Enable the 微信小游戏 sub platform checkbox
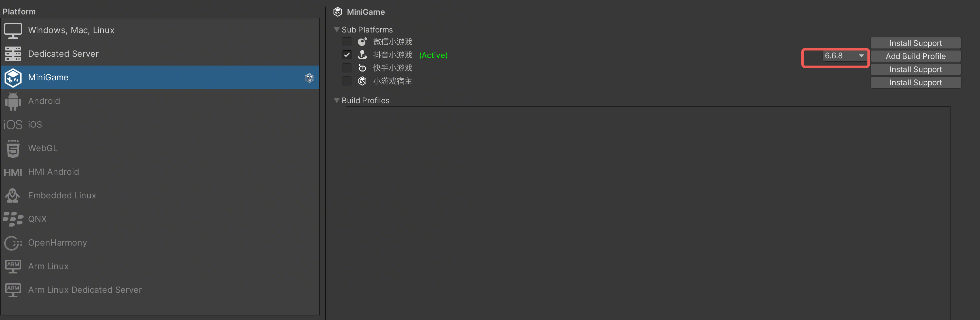The image size is (980, 320). pyautogui.click(x=347, y=42)
